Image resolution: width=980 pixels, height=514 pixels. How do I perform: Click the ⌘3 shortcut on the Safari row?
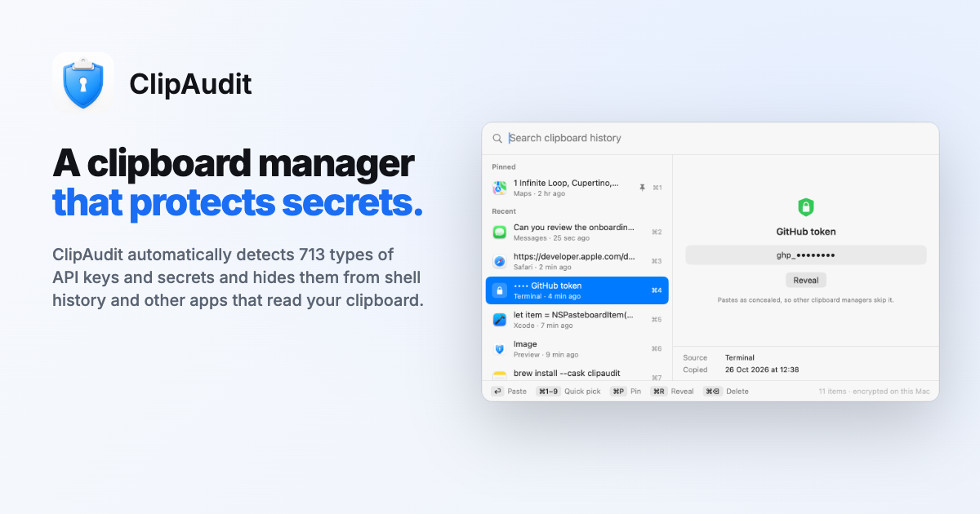click(x=657, y=261)
